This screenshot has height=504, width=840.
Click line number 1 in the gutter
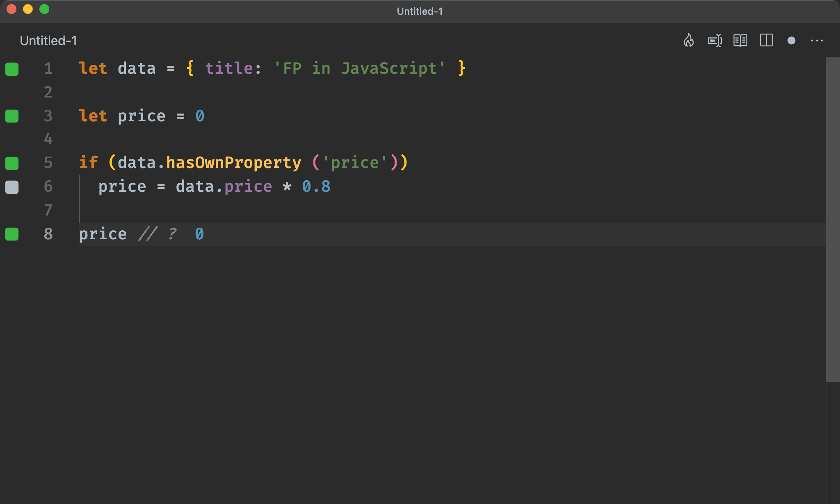coord(48,68)
